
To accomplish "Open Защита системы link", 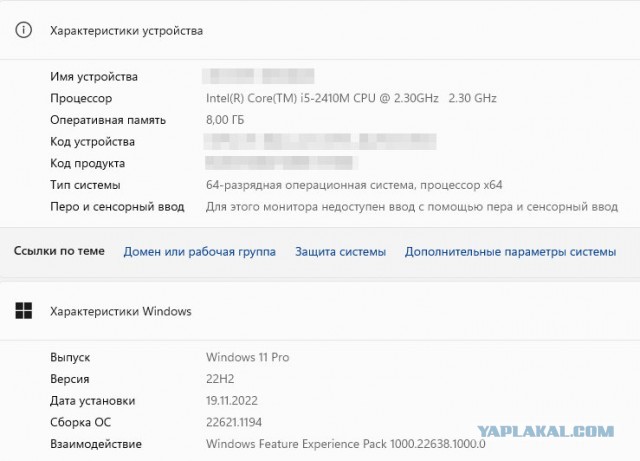I will (340, 251).
